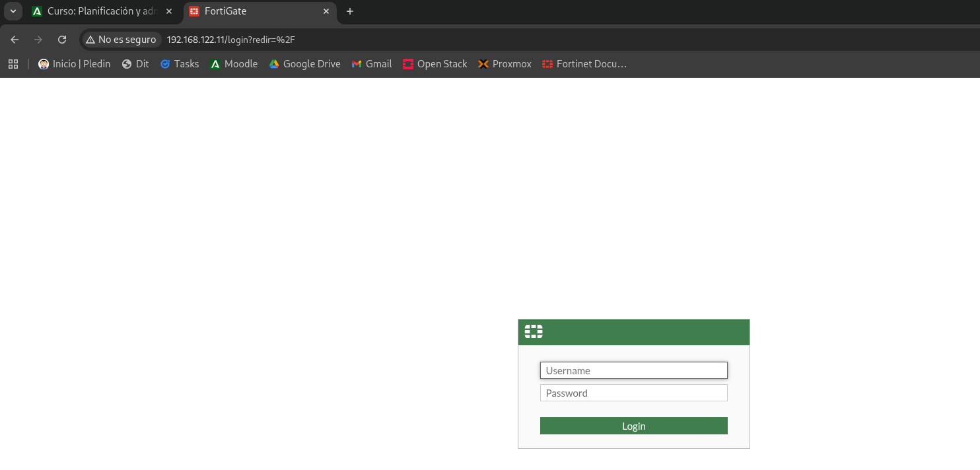Screen dimensions: 980x470
Task: Open the Fortinet Docu… bookmark
Action: pyautogui.click(x=584, y=64)
